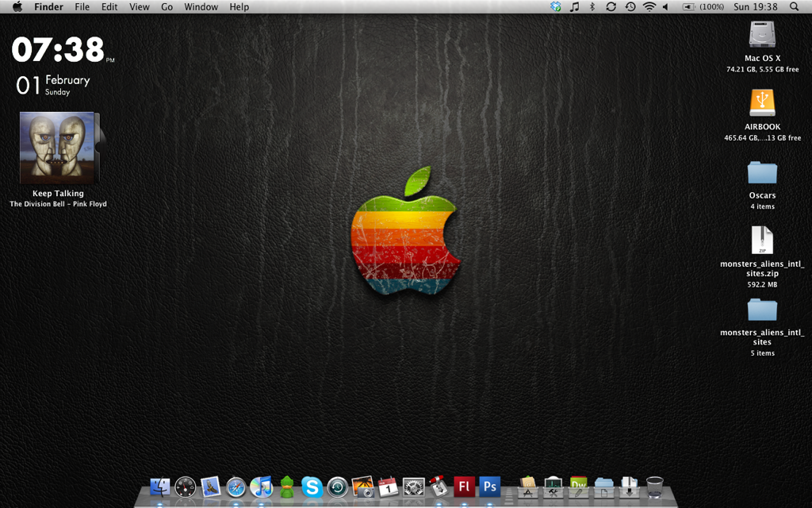Open the Bluetooth status menu
This screenshot has width=812, height=508.
pos(592,6)
